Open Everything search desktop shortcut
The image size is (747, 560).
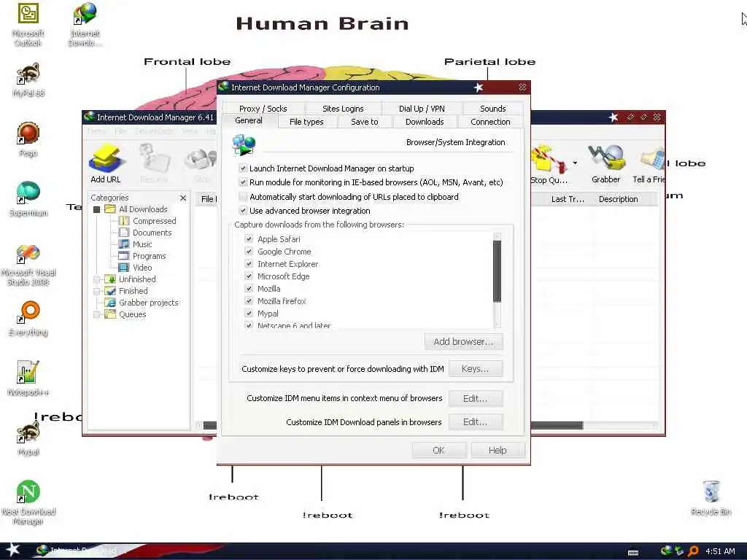(x=28, y=318)
